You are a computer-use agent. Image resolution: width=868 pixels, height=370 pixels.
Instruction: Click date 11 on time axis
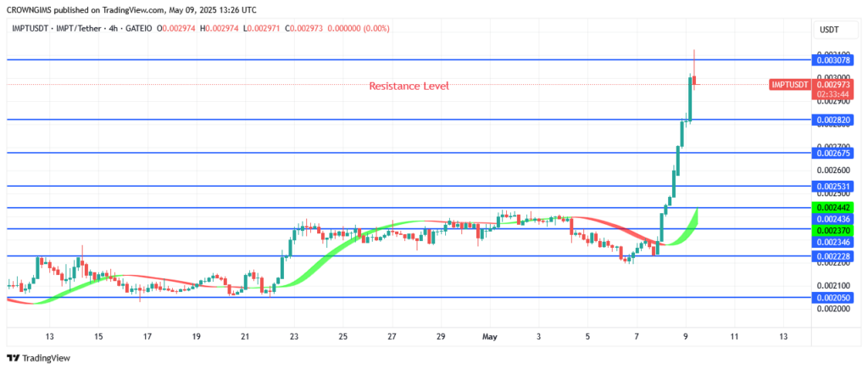coord(734,337)
